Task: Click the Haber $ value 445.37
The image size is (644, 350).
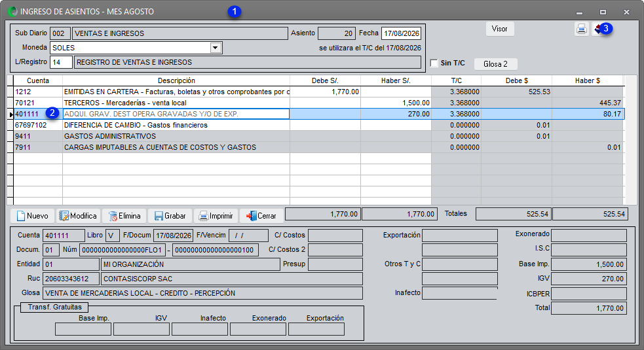Action: [x=587, y=103]
